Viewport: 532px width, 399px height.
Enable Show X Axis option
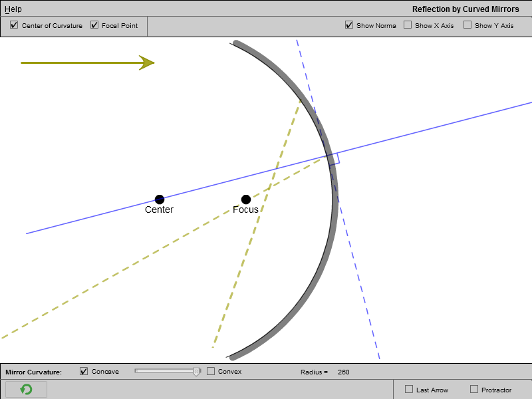408,25
